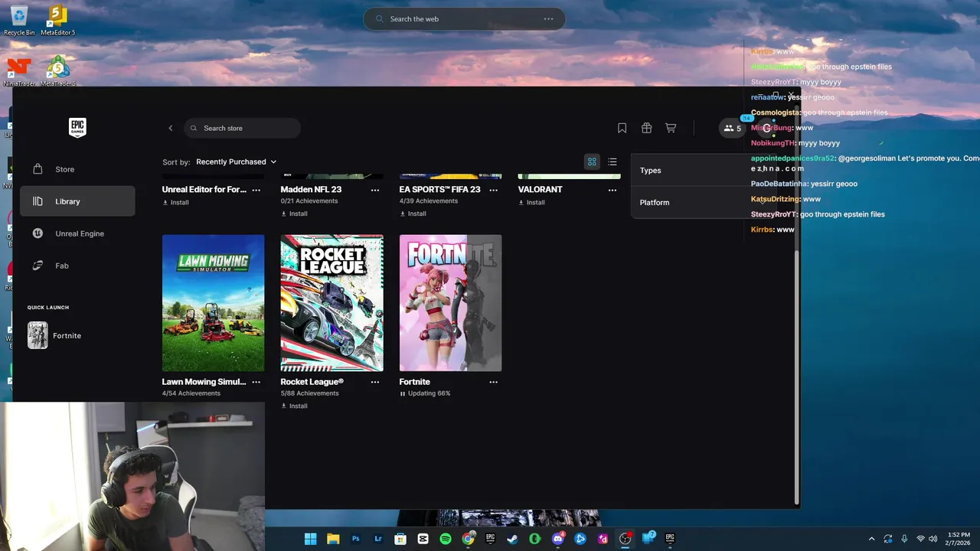980x551 pixels.
Task: Open the gift redeem icon
Action: point(647,128)
